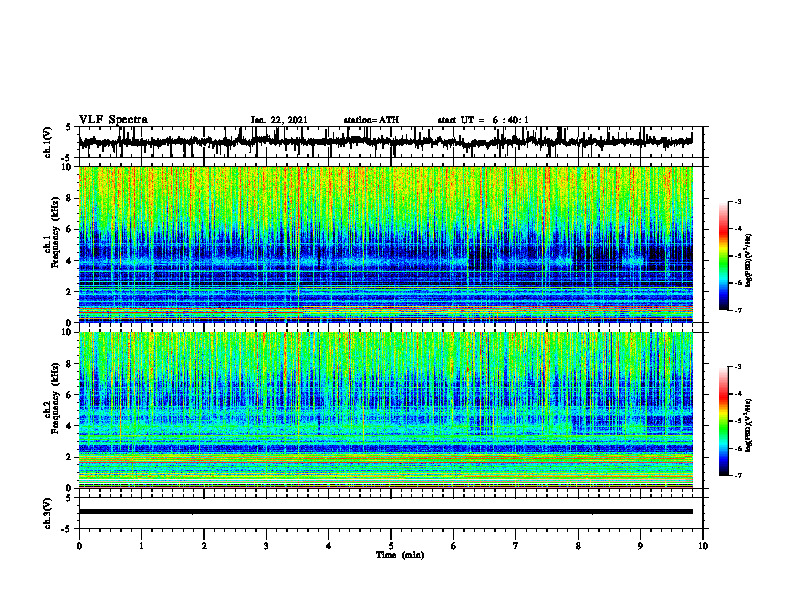Click the '6' kHz tick on ch.2 axis
Screen dimensions: 792x612
point(70,395)
